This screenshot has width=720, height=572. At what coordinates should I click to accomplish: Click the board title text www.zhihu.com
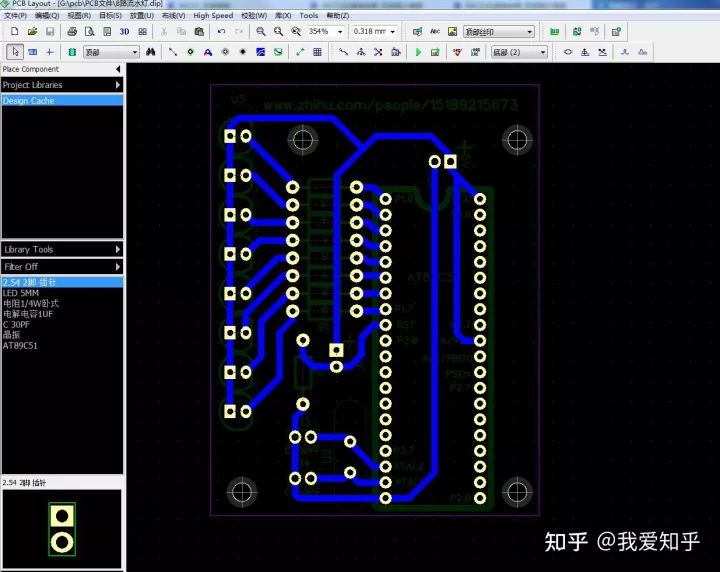(x=390, y=105)
